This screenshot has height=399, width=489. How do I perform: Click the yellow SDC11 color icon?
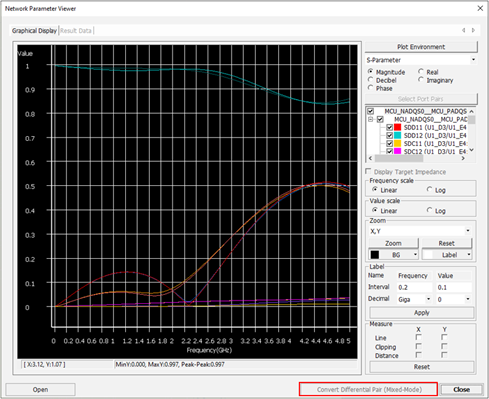(x=397, y=143)
